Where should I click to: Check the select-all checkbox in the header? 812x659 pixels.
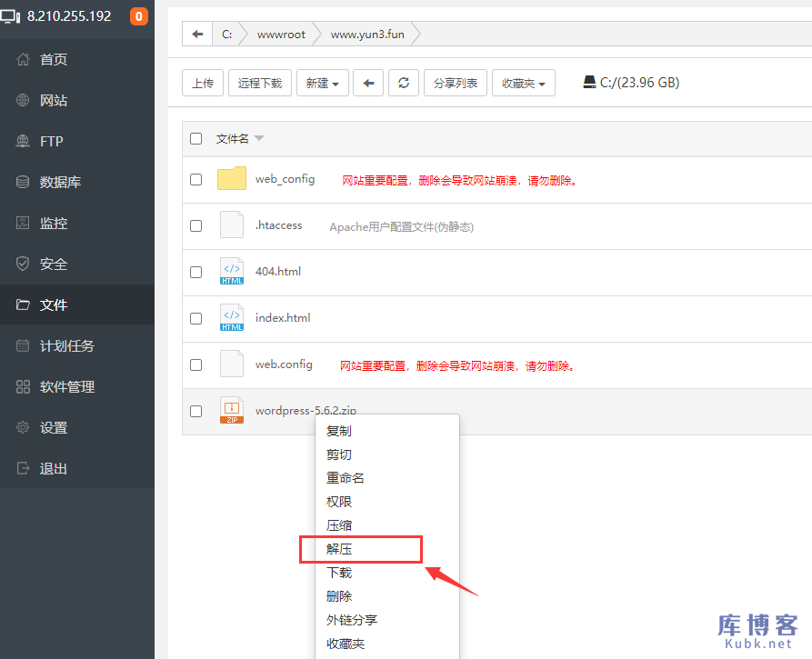click(x=195, y=137)
